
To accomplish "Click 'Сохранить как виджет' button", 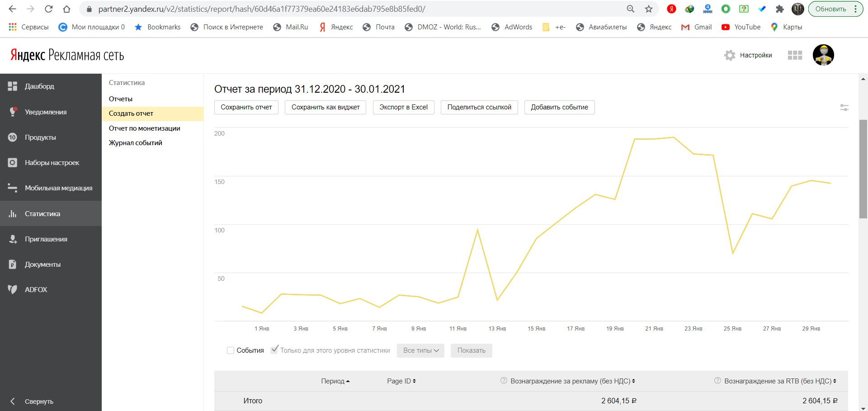I will pyautogui.click(x=325, y=107).
